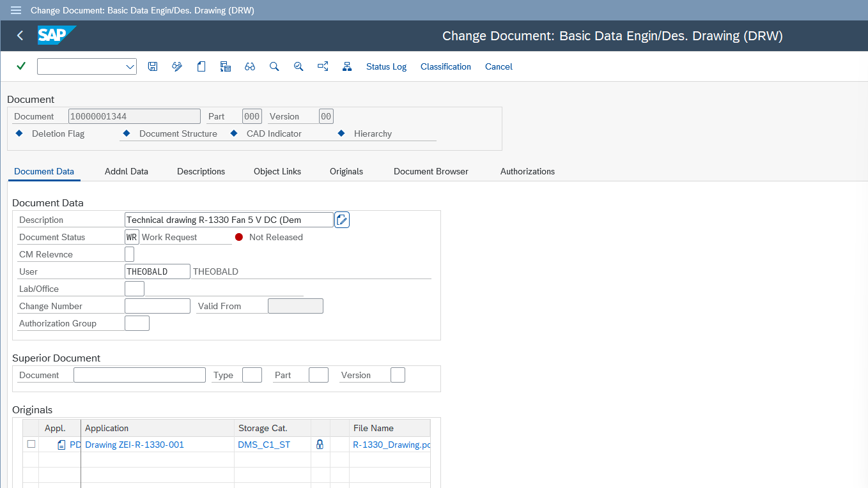Switch to the Originals tab
Viewport: 868px width, 488px height.
346,171
